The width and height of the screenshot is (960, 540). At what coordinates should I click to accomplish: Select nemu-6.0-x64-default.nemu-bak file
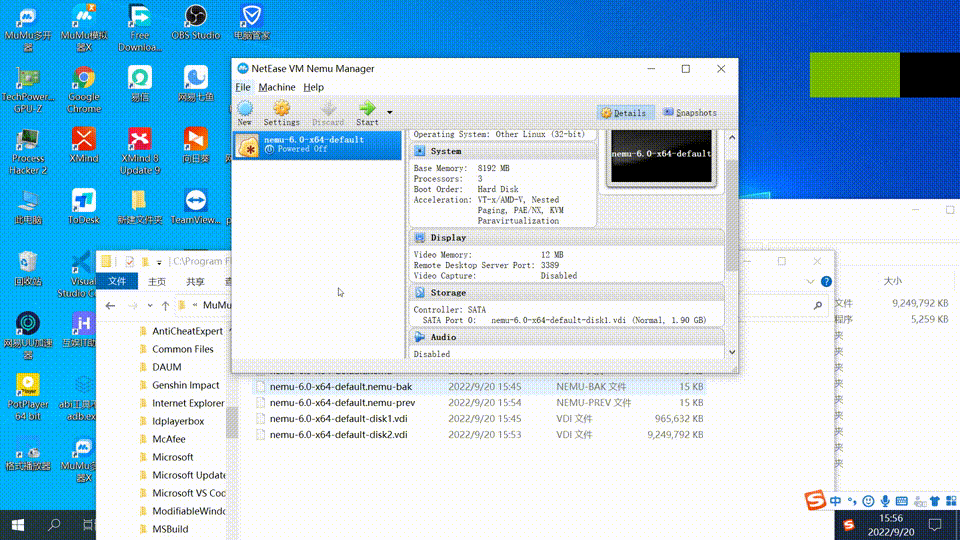[x=479, y=387]
